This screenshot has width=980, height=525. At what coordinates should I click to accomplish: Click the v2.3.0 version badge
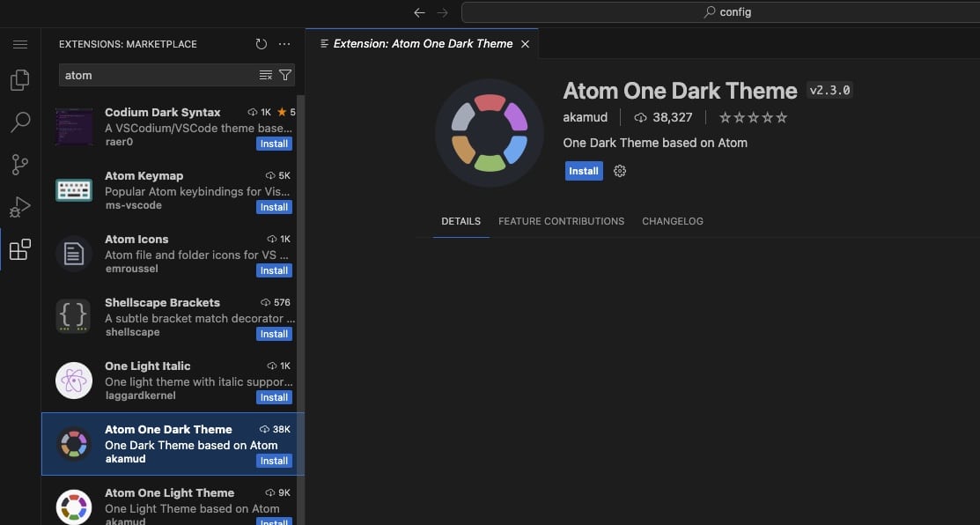pos(830,90)
